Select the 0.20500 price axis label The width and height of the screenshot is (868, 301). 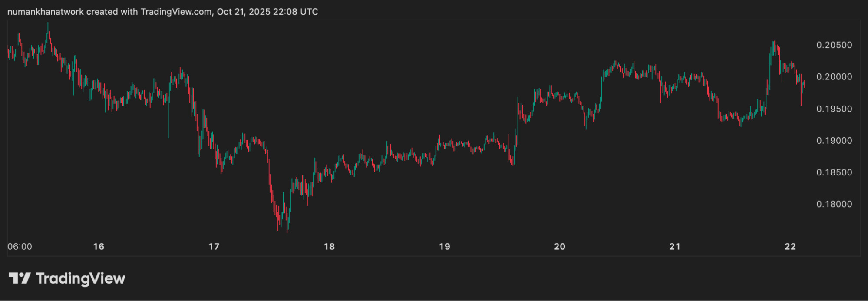pos(834,45)
